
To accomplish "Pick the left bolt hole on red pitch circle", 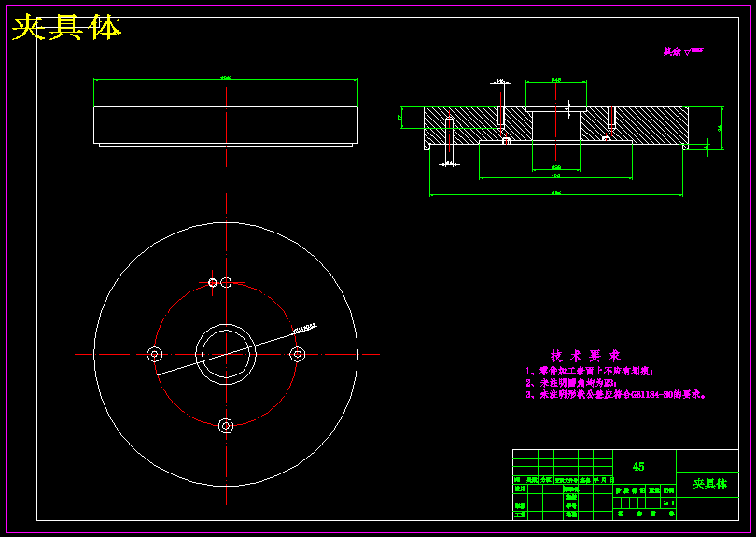I will [x=154, y=354].
